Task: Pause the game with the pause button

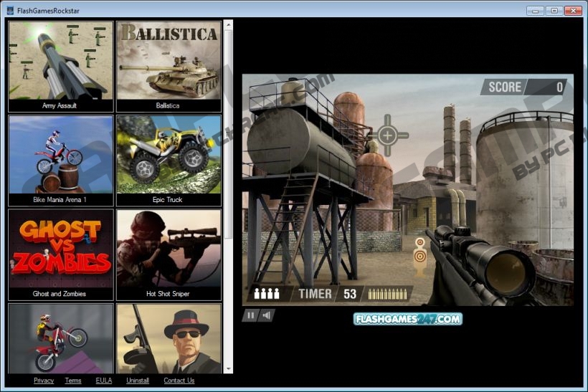Action: [x=250, y=315]
